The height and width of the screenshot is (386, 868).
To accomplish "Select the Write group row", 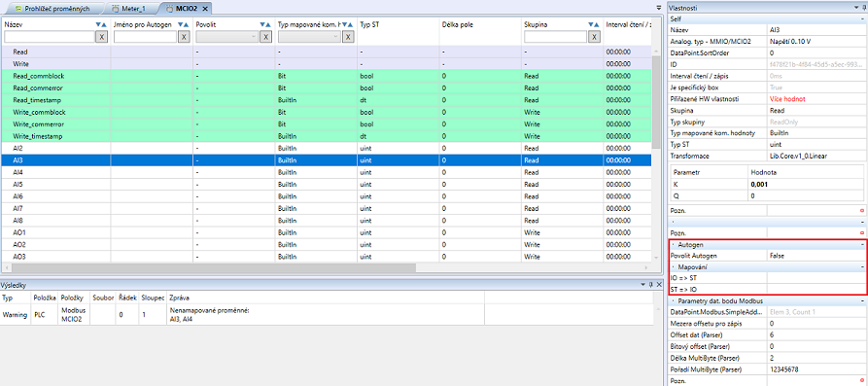I will click(x=327, y=64).
